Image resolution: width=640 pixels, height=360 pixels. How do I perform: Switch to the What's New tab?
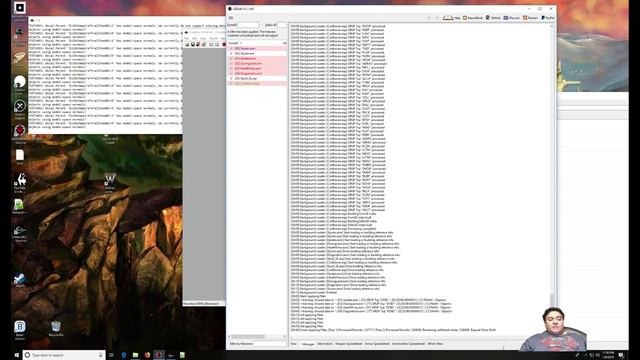(435, 344)
